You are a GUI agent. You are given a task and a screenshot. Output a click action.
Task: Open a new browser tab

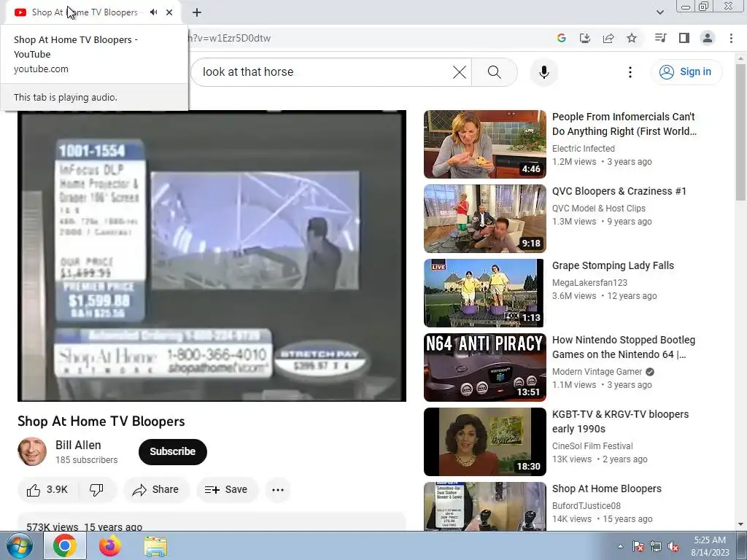tap(197, 12)
